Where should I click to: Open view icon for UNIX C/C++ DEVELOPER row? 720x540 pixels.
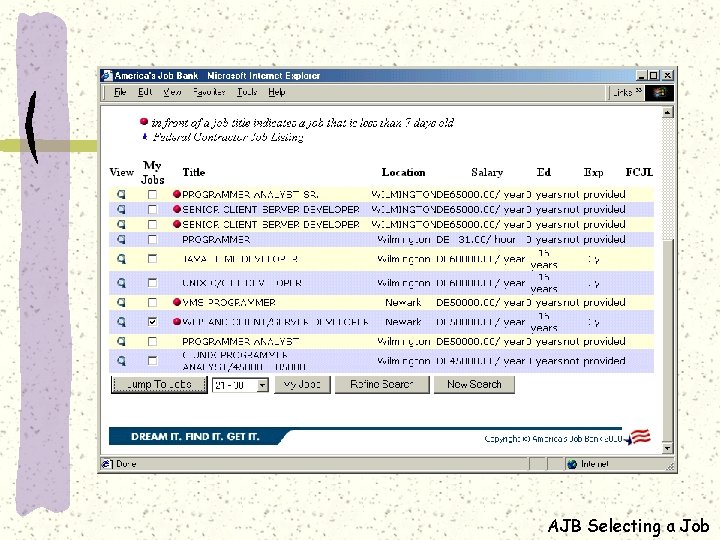click(x=121, y=283)
